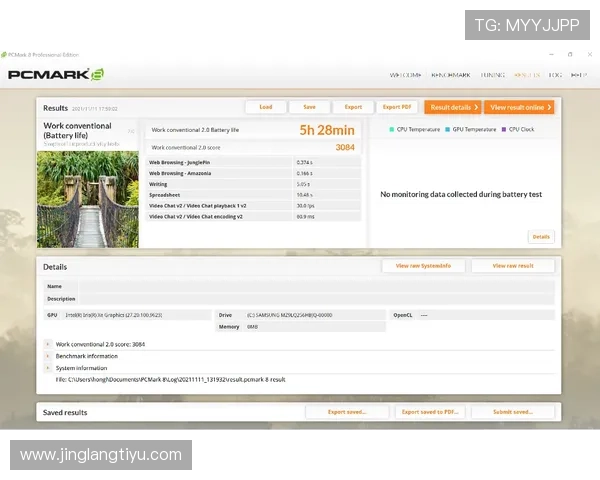Expand the Benchmark information section

[x=48, y=356]
